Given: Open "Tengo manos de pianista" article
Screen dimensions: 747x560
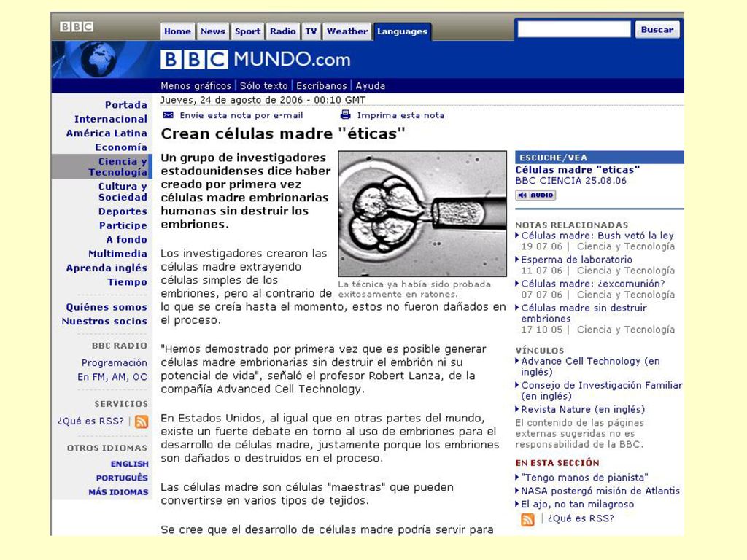Looking at the screenshot, I should point(584,477).
